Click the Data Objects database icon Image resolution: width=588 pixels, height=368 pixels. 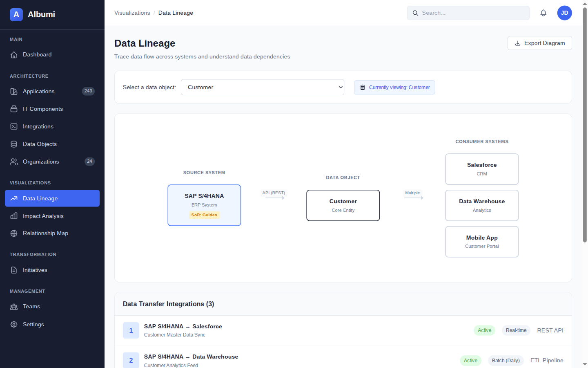tap(14, 144)
